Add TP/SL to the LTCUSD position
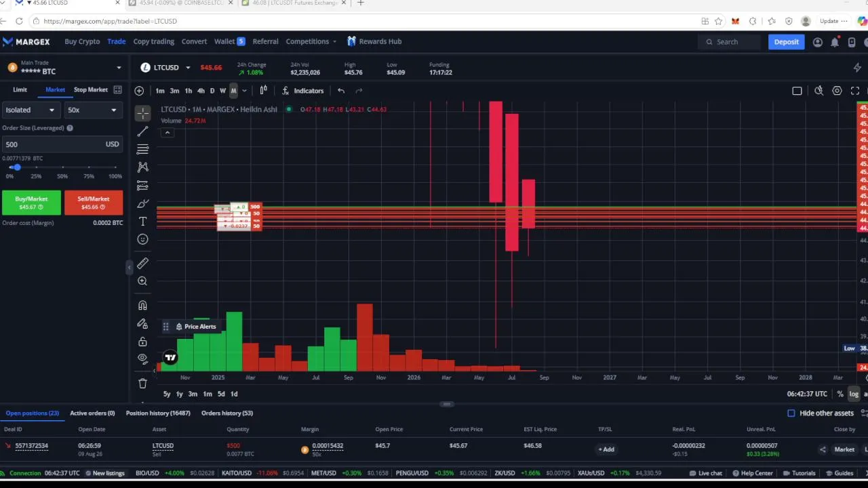Image resolution: width=868 pixels, height=488 pixels. 608,449
